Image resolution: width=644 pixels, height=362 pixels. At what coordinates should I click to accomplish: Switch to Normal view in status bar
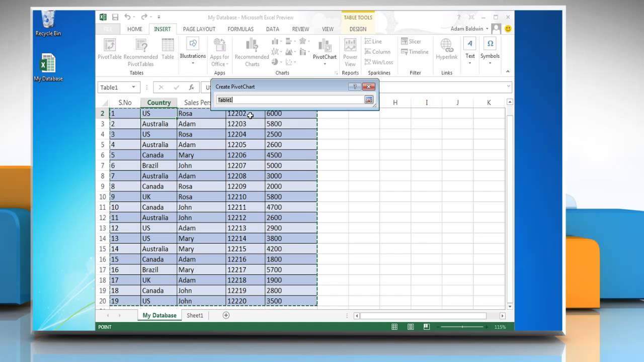click(x=395, y=327)
